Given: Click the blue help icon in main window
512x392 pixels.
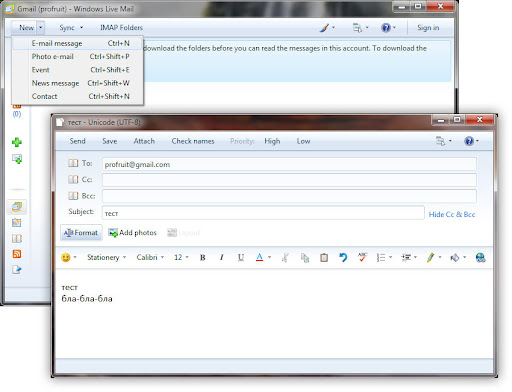Looking at the screenshot, I should [386, 28].
